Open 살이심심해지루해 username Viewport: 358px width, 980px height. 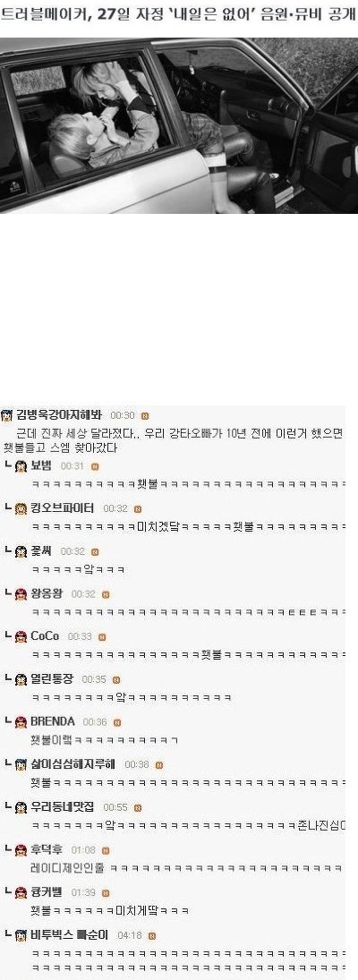coord(73,763)
